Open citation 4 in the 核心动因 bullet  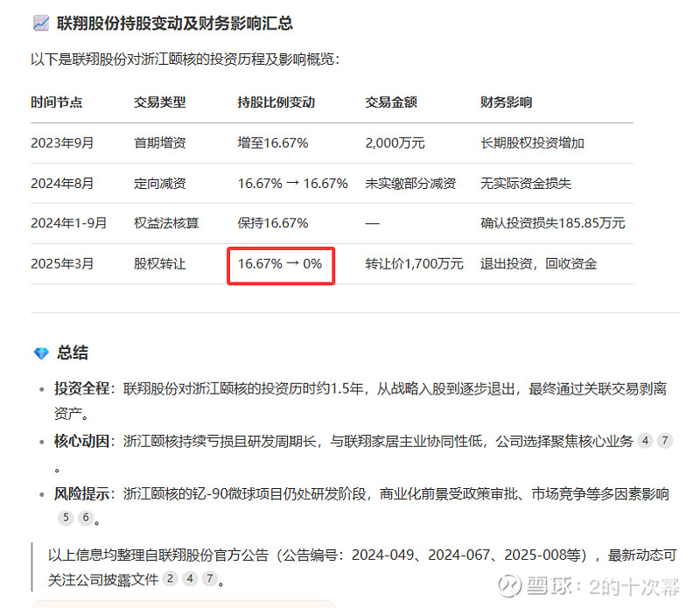[x=645, y=441]
